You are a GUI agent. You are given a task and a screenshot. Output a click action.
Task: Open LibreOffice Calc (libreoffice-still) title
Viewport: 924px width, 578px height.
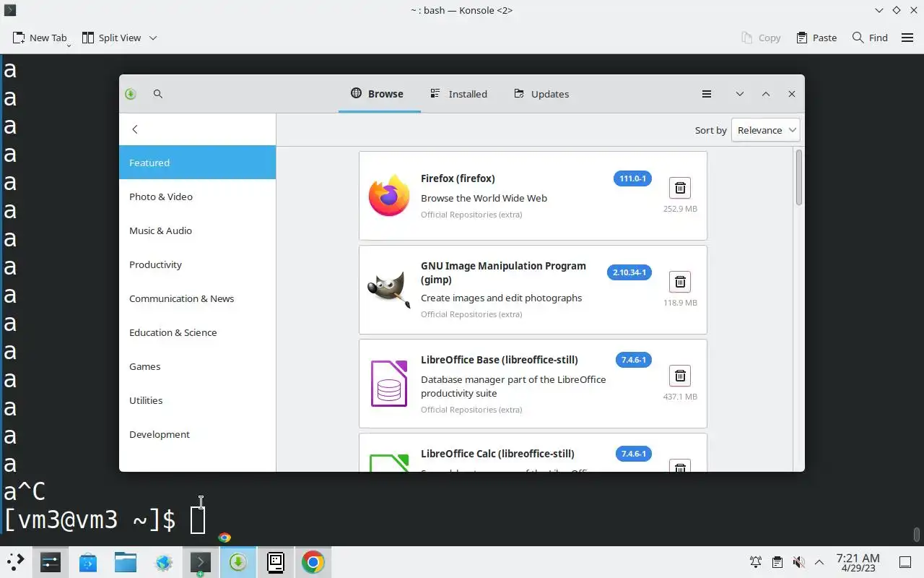click(497, 454)
